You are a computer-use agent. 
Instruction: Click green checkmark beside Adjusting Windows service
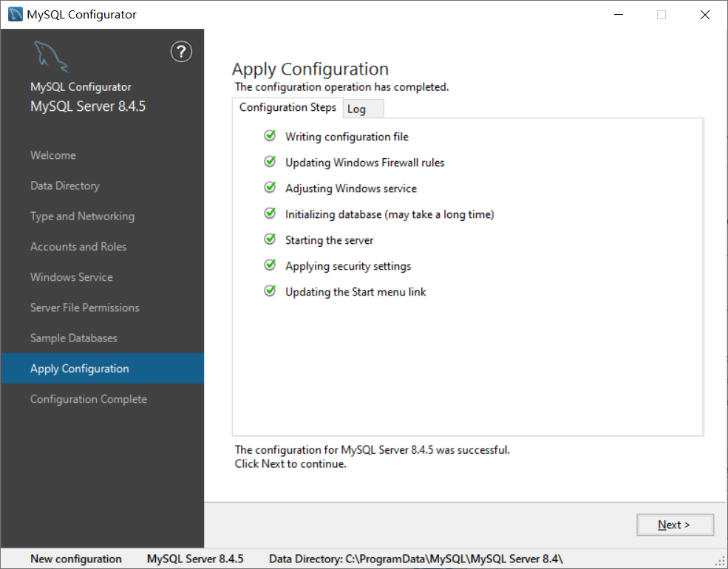coord(270,187)
